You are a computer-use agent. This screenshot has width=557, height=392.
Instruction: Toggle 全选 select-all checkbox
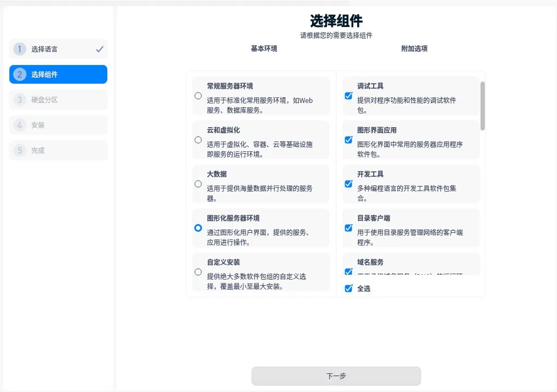pyautogui.click(x=348, y=288)
